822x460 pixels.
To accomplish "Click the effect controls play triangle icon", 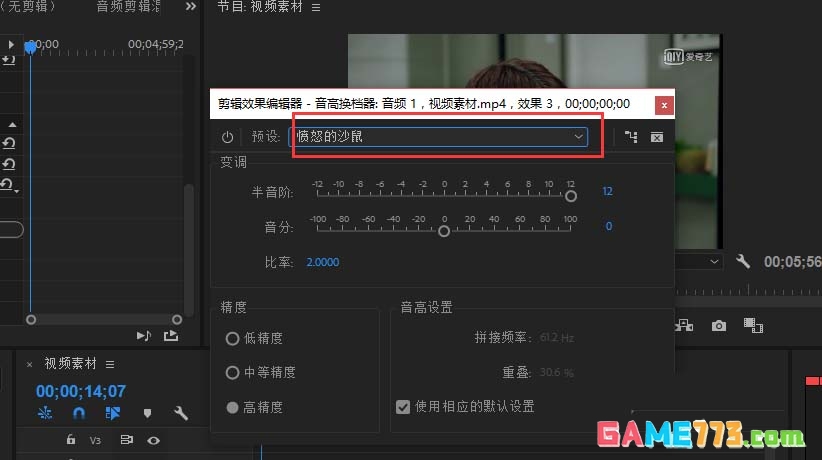I will coord(10,45).
